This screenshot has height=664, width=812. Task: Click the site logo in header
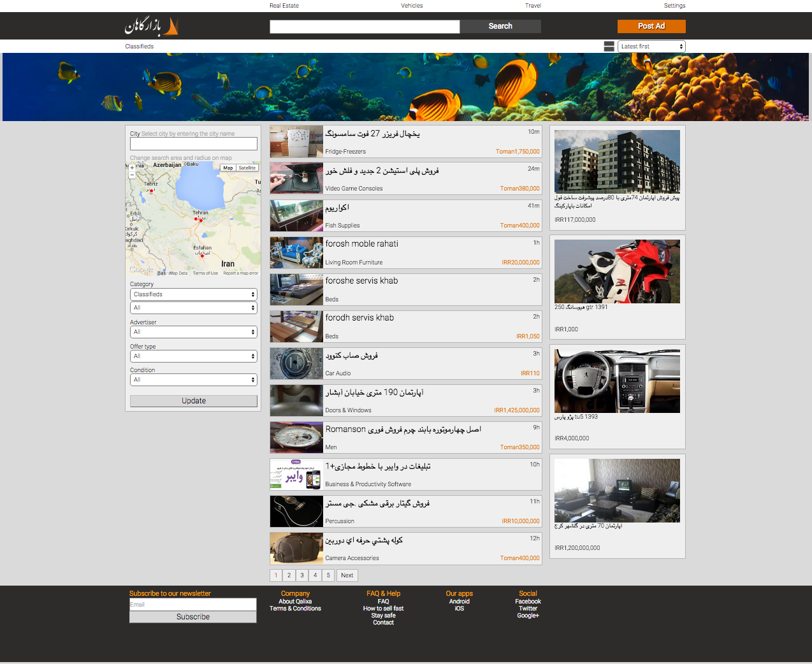pyautogui.click(x=151, y=26)
